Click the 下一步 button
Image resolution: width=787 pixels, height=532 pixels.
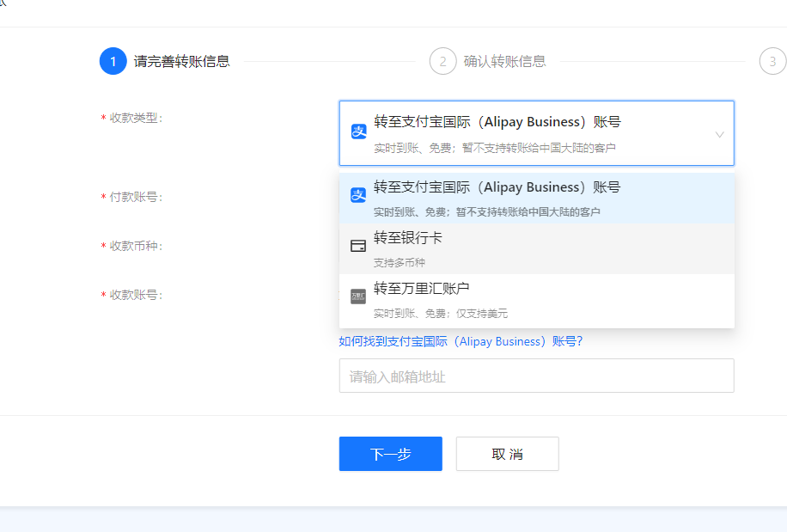click(x=390, y=454)
